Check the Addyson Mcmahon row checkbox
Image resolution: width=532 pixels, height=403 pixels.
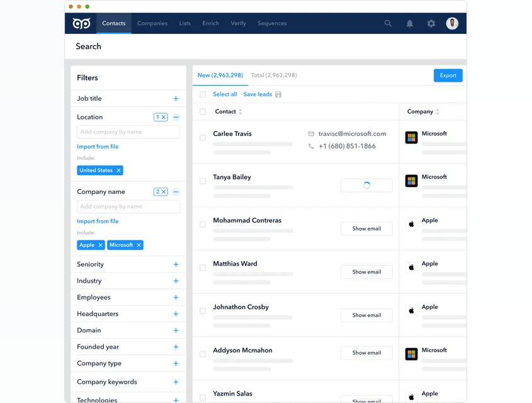(203, 355)
